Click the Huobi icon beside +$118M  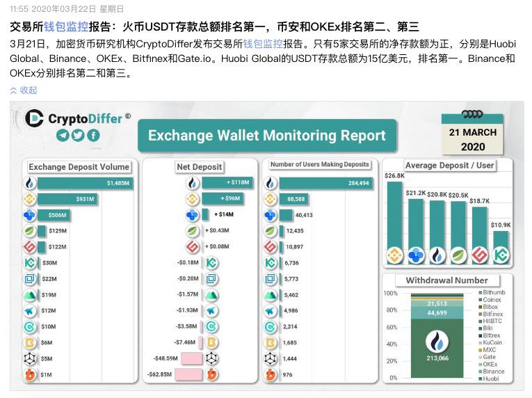pos(193,183)
